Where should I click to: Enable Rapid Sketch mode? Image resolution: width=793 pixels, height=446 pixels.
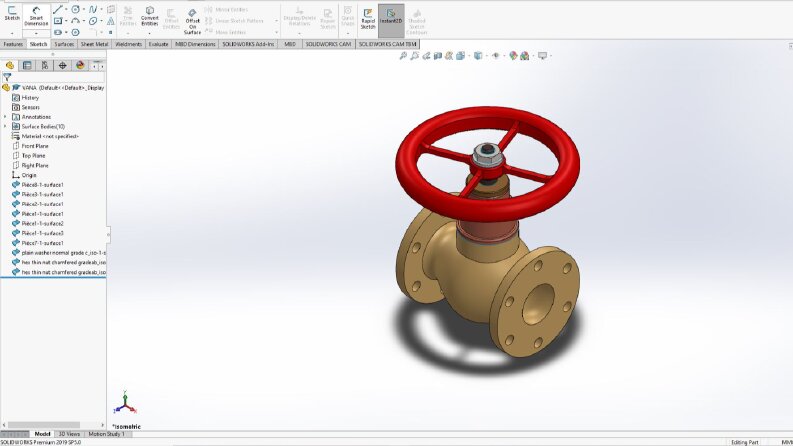point(368,19)
